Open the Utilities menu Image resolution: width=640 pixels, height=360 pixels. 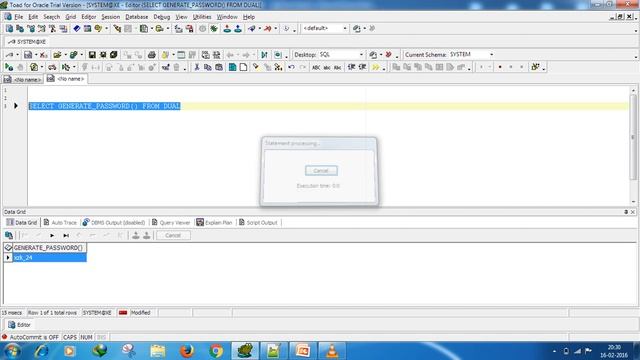[202, 17]
